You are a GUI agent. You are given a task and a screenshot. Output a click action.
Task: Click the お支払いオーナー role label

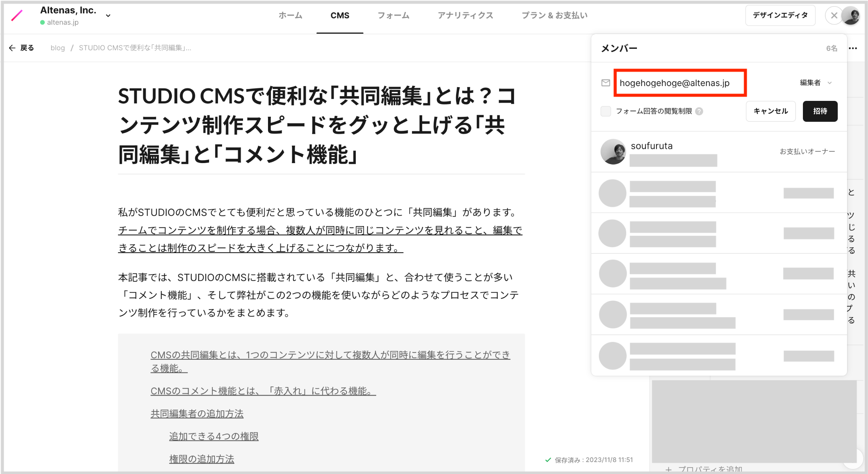click(x=807, y=151)
